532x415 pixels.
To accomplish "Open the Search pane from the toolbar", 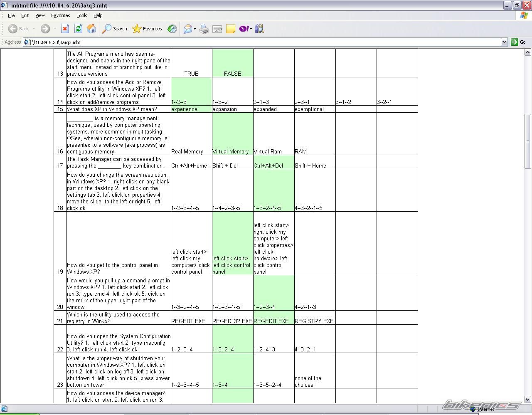I will click(115, 29).
